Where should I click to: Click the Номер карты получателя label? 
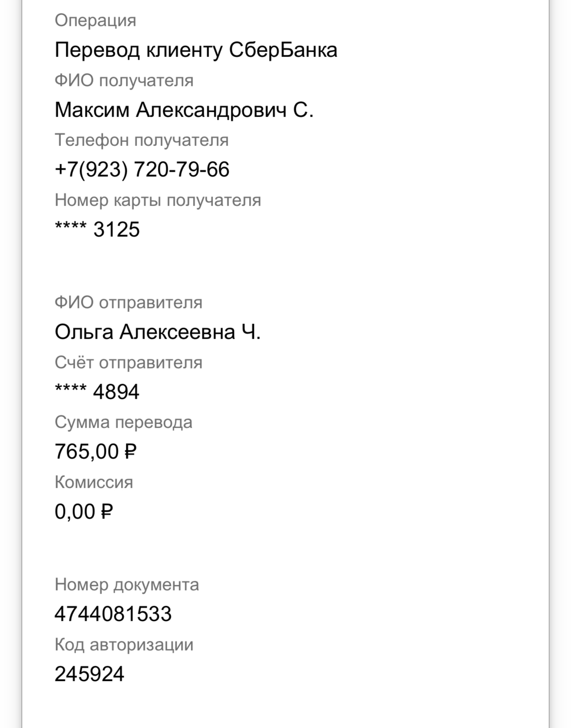click(158, 201)
